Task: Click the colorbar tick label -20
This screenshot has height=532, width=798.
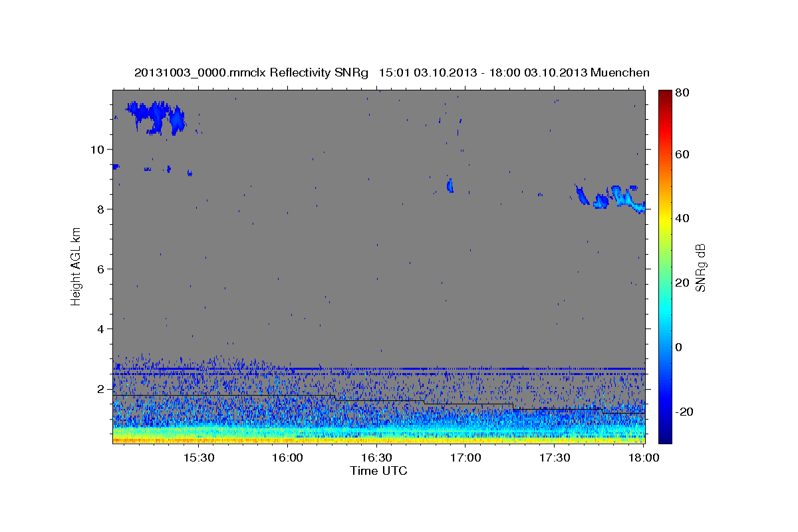Action: [x=684, y=412]
